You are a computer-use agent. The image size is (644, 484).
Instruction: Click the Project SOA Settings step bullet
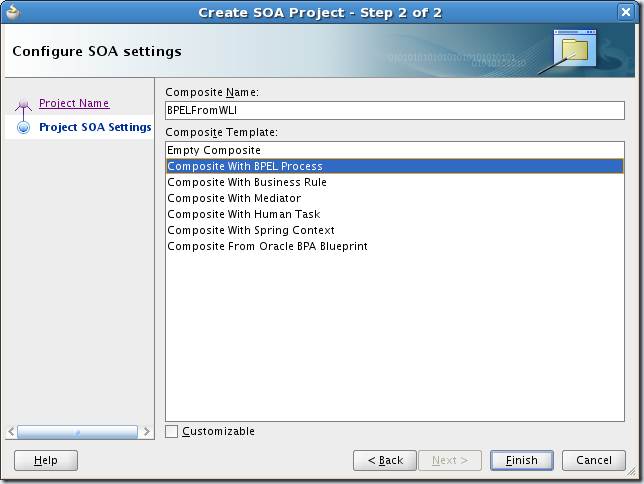[23, 127]
